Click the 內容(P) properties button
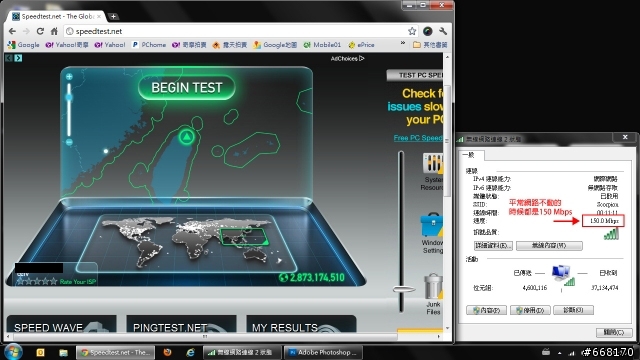The width and height of the screenshot is (640, 360). 486,310
